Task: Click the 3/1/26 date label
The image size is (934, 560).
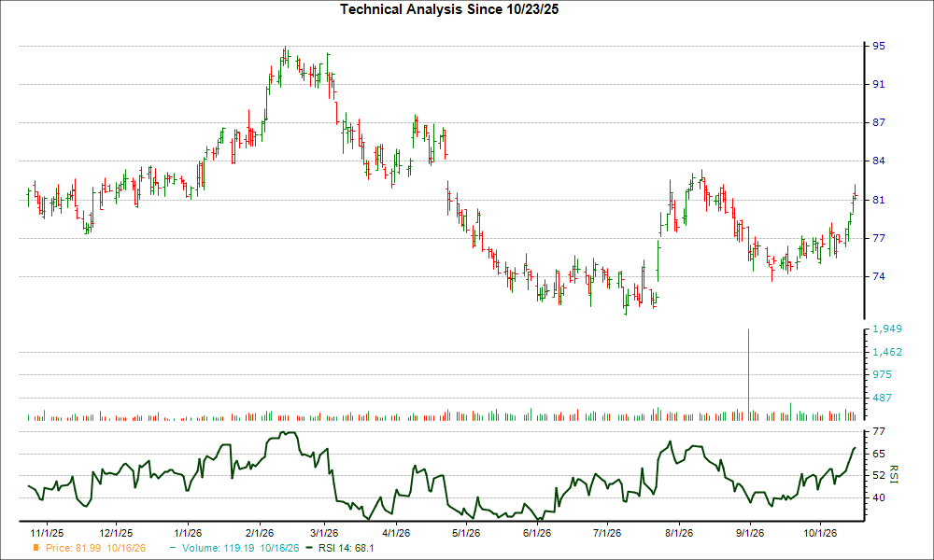Action: pos(324,533)
